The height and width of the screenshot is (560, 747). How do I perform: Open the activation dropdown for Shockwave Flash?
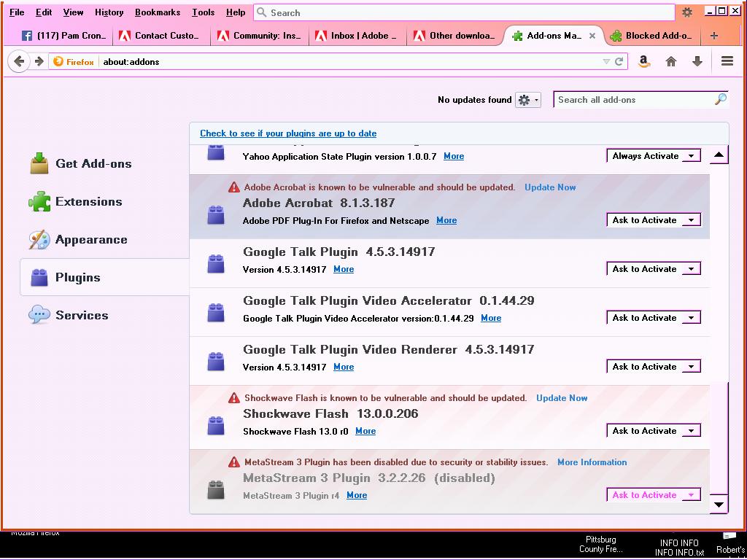[653, 431]
